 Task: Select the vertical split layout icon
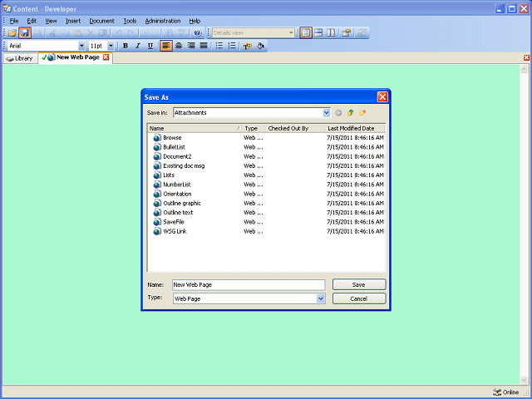tap(331, 33)
